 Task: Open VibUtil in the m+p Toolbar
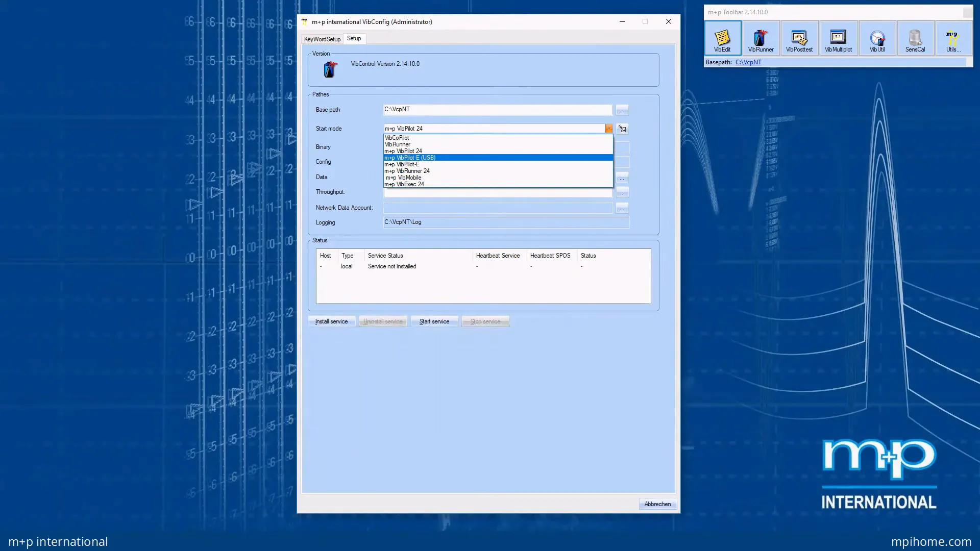click(x=877, y=38)
